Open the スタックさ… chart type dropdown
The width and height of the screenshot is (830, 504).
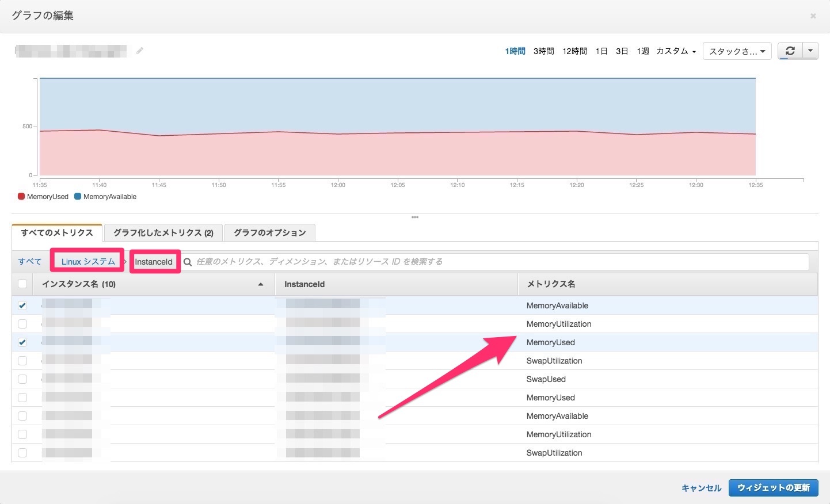(737, 51)
